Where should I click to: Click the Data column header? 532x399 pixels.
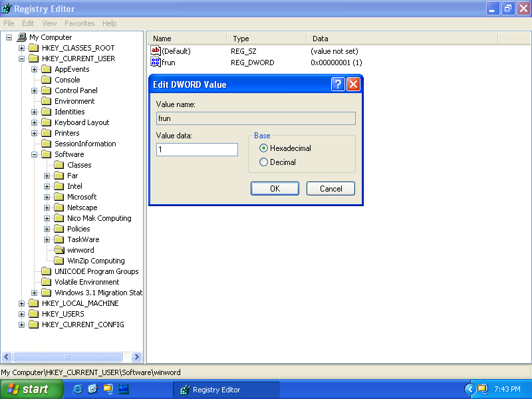coord(402,39)
